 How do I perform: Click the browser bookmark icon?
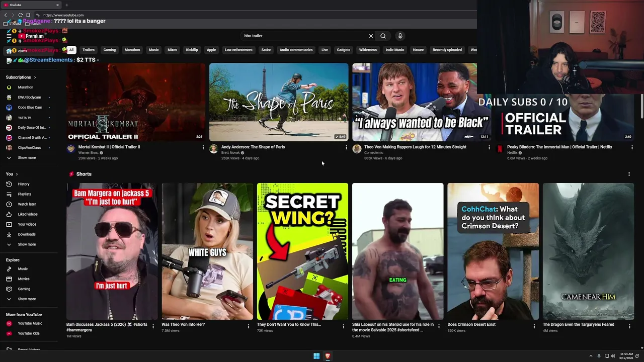tap(28, 15)
